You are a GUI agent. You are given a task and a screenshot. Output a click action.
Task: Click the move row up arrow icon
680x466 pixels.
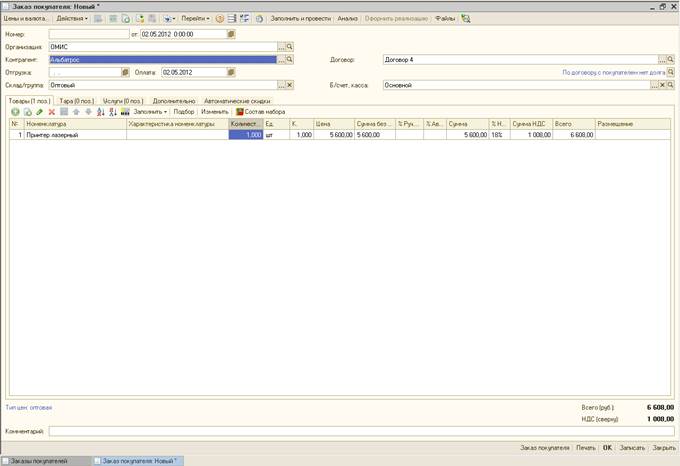(x=76, y=112)
